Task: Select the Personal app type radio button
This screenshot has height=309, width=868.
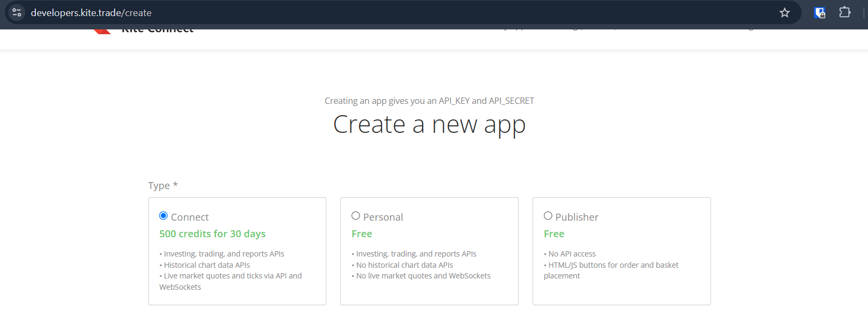Action: click(356, 216)
